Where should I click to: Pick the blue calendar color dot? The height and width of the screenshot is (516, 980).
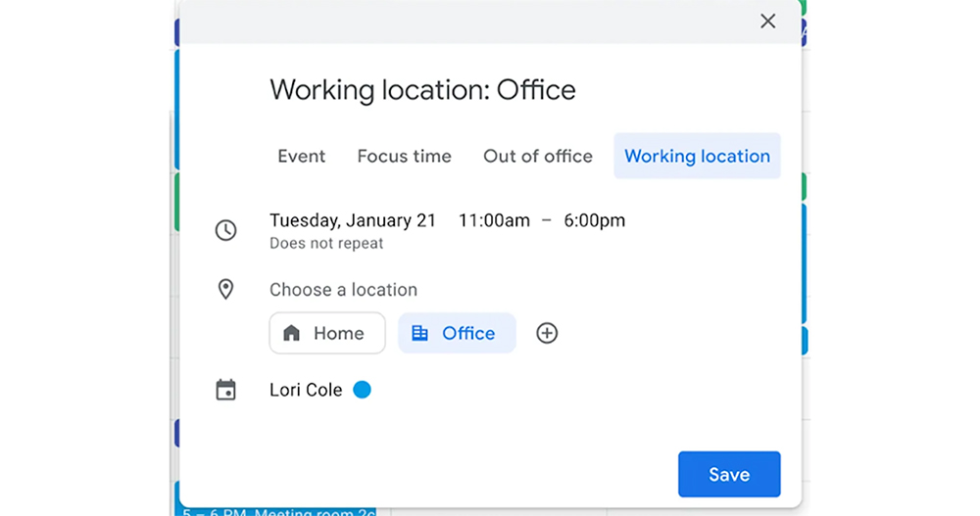362,390
